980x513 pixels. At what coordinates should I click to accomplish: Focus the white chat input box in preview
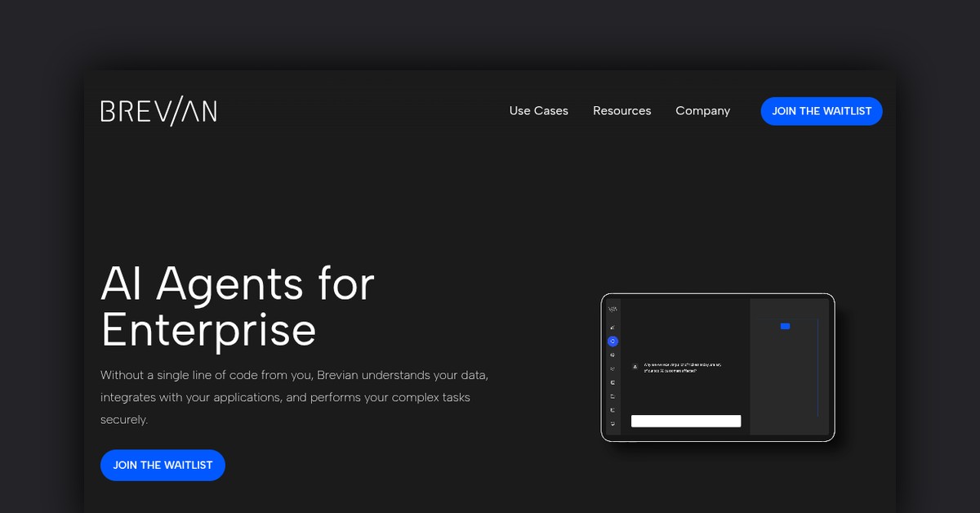click(x=685, y=422)
